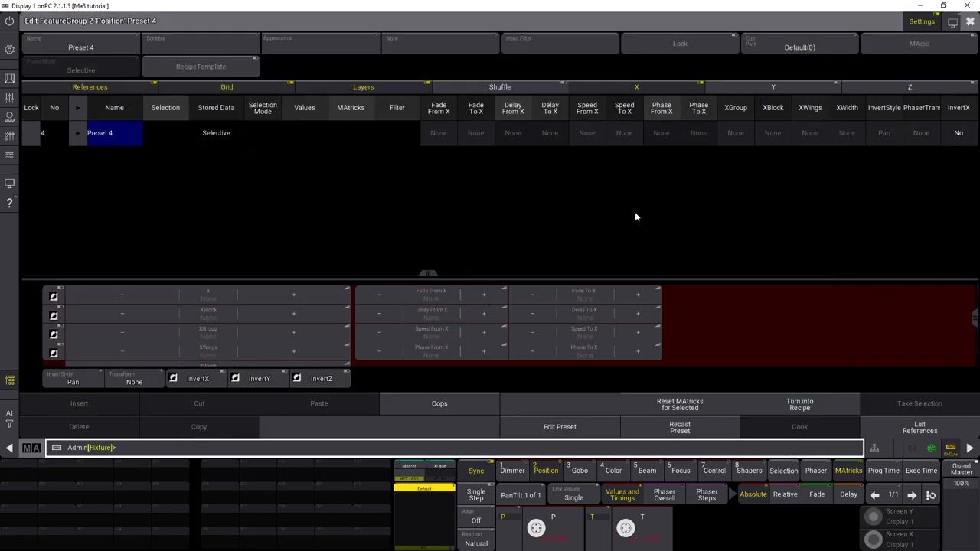Screen dimensions: 980x551
Task: Click the filter funnel icon under At
Action: (9, 423)
